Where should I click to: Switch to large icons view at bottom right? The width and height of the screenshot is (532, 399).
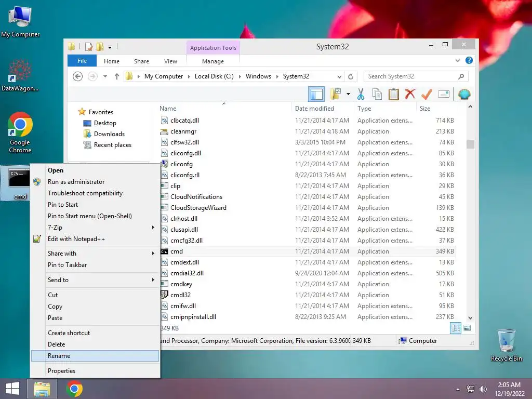467,328
